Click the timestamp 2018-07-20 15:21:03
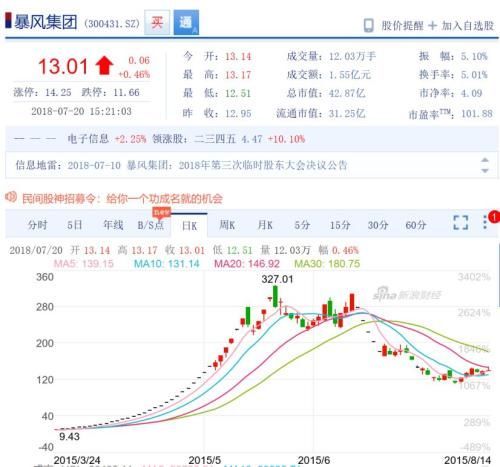Screen dimensions: 500x467 point(81,111)
